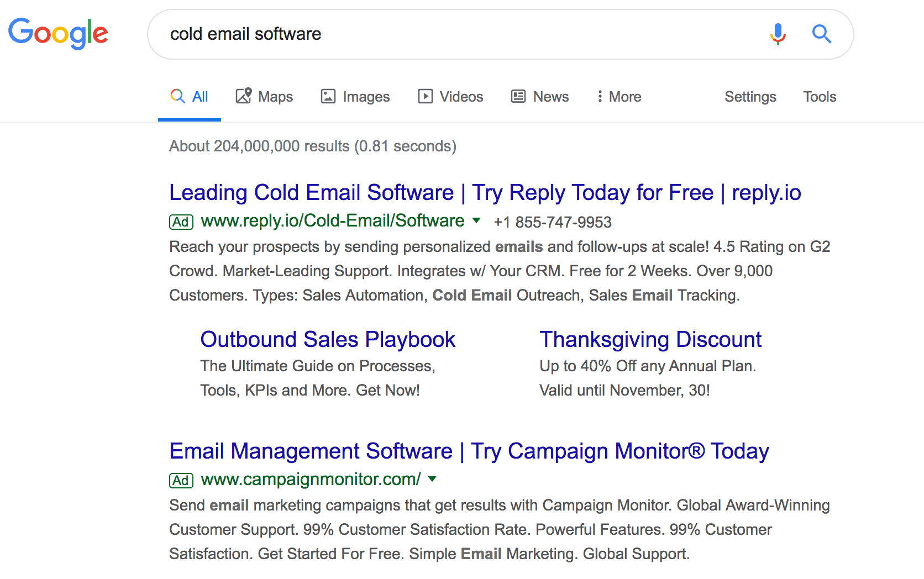The width and height of the screenshot is (924, 579).
Task: Click the Campaign Monitor description starting 'Send email marketing'
Action: pos(500,530)
